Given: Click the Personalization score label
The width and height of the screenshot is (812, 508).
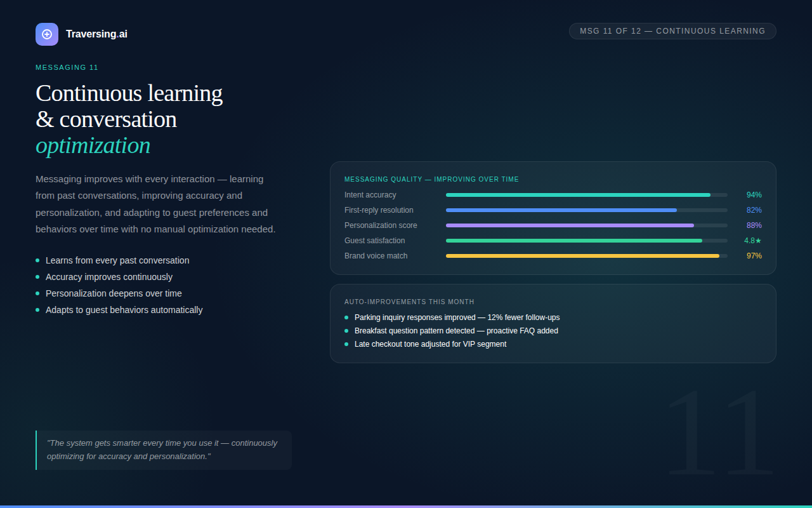Looking at the screenshot, I should [381, 225].
